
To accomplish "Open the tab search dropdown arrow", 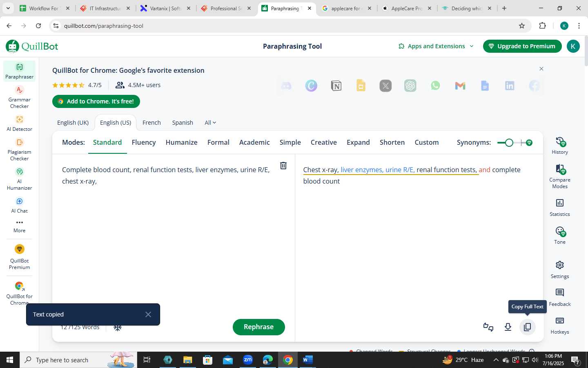I will coord(8,8).
